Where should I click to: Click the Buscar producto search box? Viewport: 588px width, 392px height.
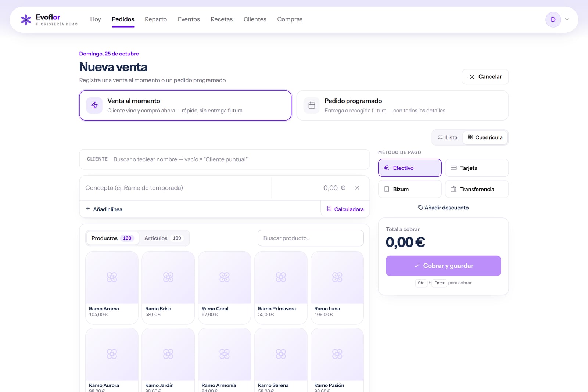(x=311, y=238)
